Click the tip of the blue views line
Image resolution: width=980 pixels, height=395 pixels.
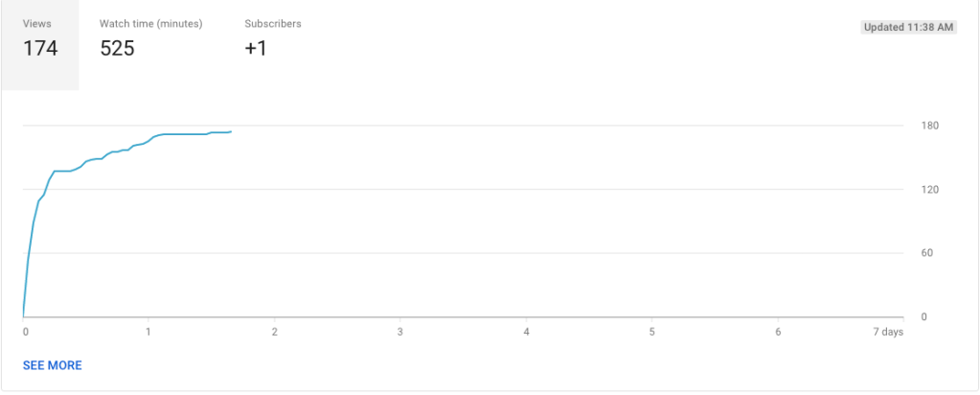tap(231, 131)
